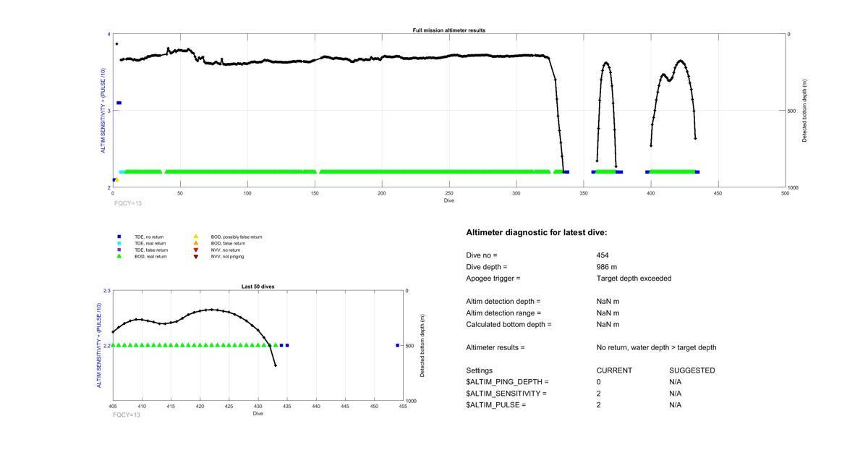
Task: Click the 'FQCY=13' note under the Last 50 dives plot
Action: click(127, 415)
